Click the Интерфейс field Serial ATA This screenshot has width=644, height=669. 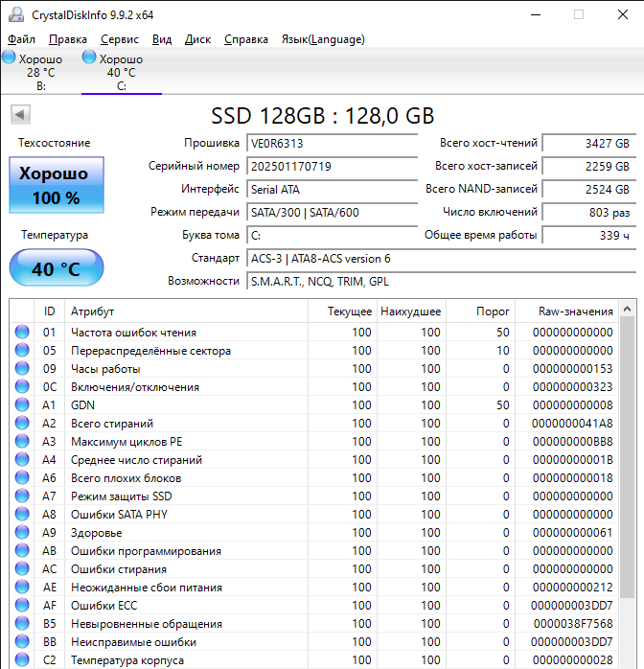point(332,190)
